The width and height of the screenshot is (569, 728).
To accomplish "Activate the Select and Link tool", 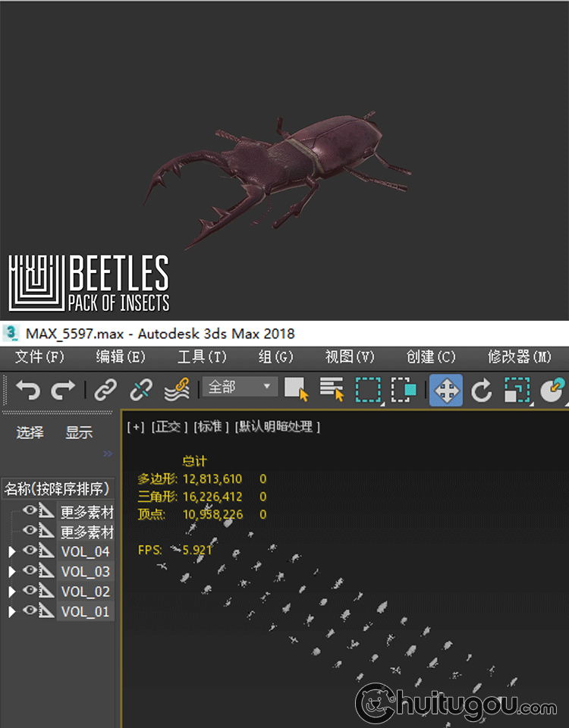I will (x=105, y=390).
